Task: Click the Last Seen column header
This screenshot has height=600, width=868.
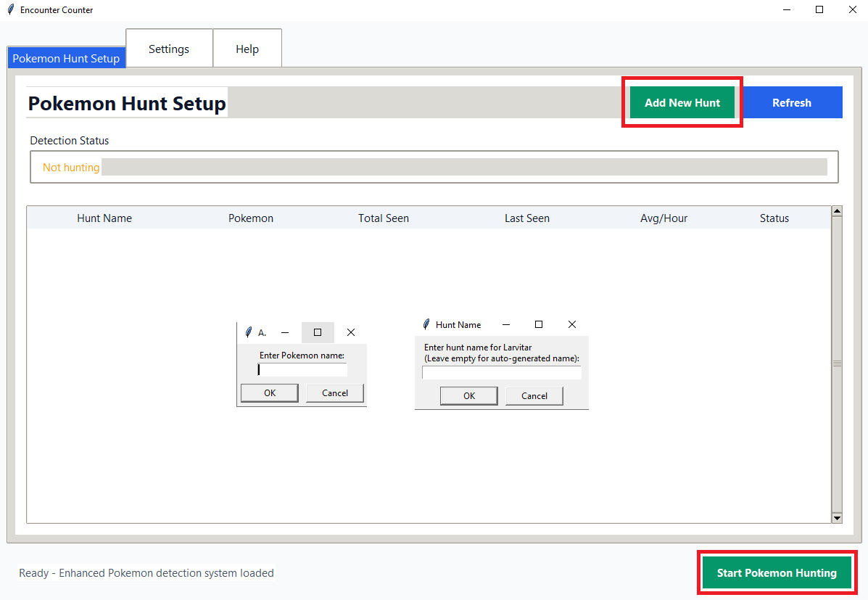Action: coord(527,218)
